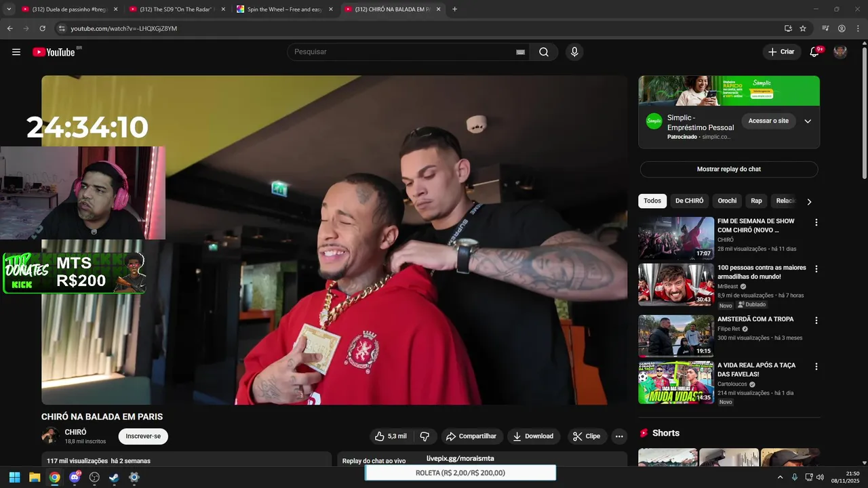The height and width of the screenshot is (488, 868).
Task: Open Steam from the taskbar
Action: click(114, 477)
